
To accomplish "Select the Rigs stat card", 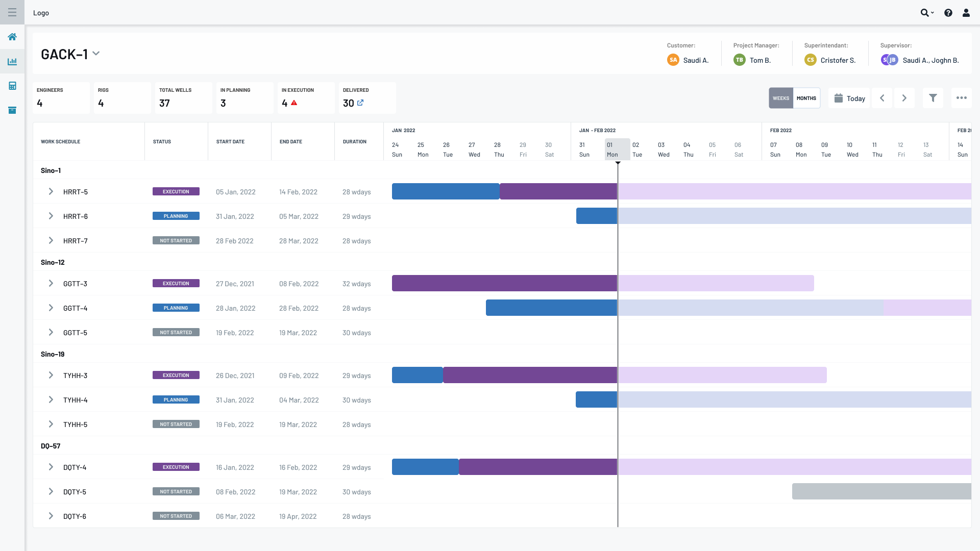I will (122, 97).
